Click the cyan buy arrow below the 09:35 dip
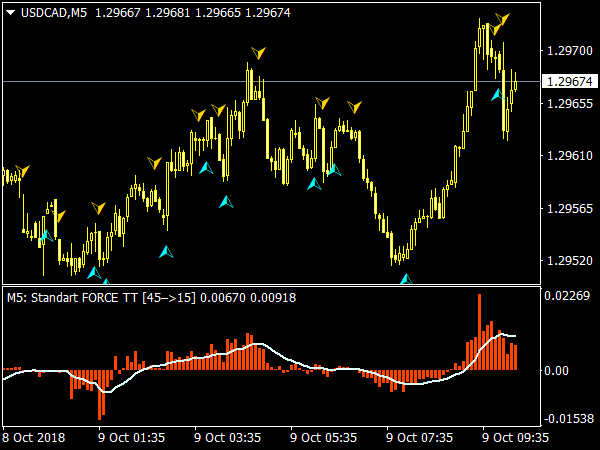600x450 pixels. pyautogui.click(x=498, y=95)
